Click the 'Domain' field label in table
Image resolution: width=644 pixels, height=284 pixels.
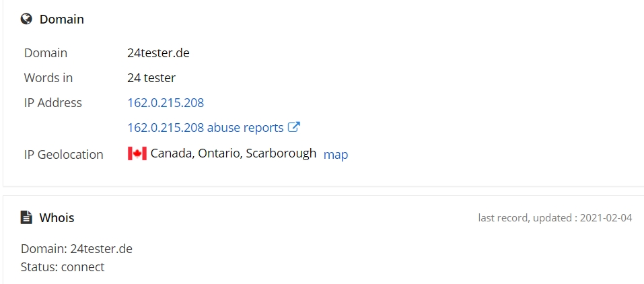click(46, 53)
